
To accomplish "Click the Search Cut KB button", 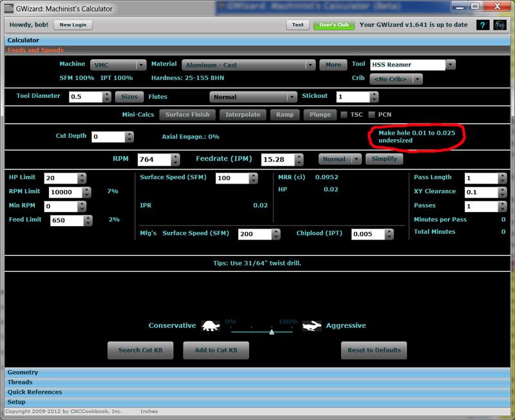I will tap(140, 350).
